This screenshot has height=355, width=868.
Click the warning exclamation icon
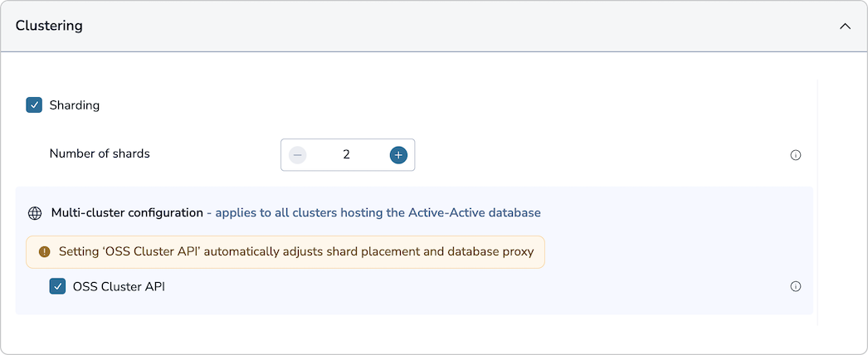45,252
